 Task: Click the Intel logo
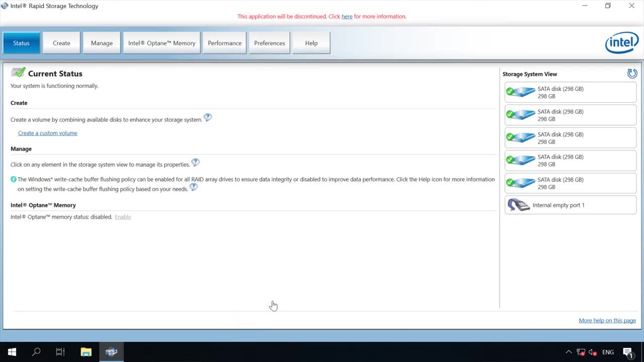(x=621, y=43)
